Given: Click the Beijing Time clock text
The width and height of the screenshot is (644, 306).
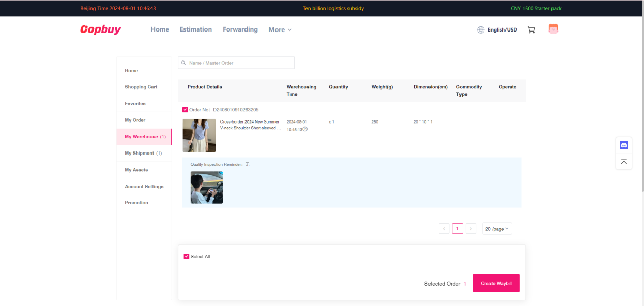Looking at the screenshot, I should [118, 8].
